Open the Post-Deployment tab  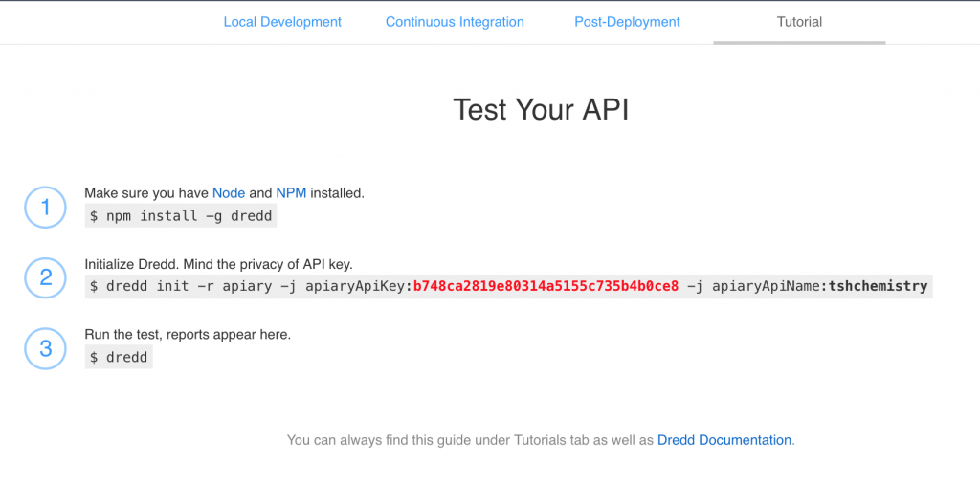(x=627, y=22)
